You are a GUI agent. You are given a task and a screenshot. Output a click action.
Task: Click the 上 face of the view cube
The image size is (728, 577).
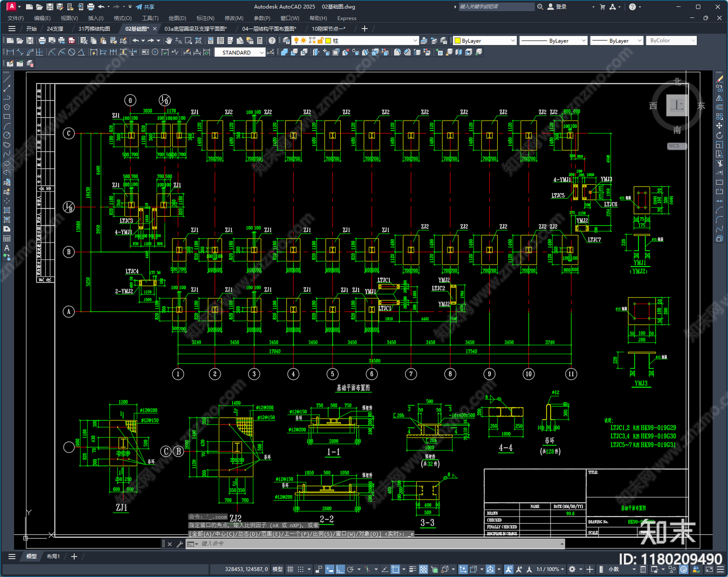tap(677, 106)
